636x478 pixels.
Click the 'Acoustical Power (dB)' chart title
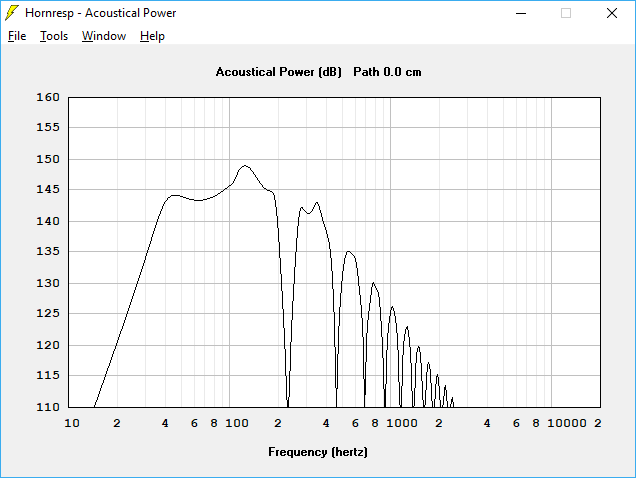click(279, 72)
